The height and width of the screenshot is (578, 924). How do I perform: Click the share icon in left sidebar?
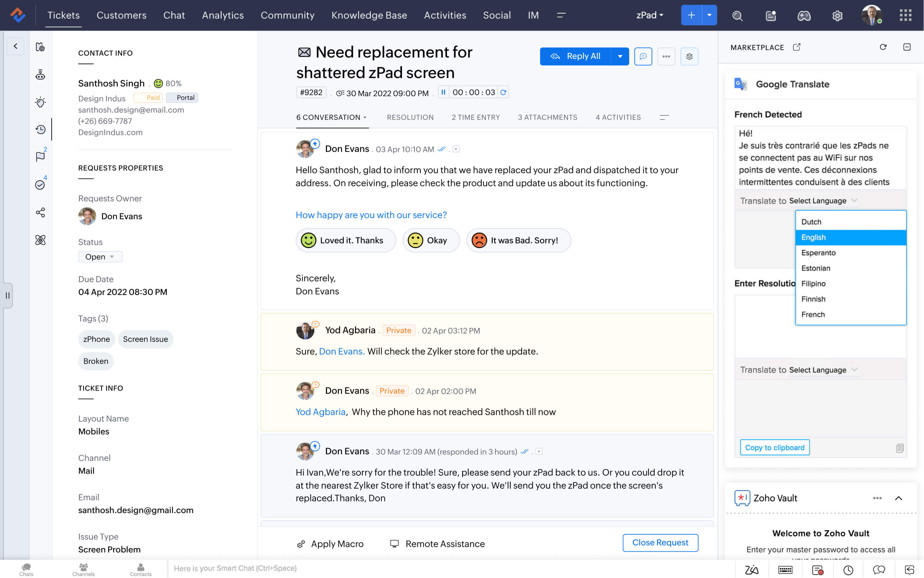coord(40,213)
